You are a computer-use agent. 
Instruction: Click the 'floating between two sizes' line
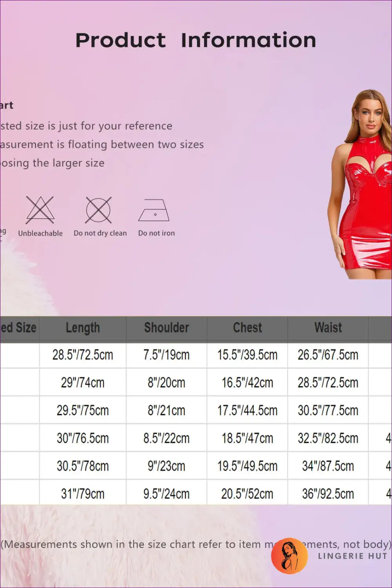pos(102,145)
